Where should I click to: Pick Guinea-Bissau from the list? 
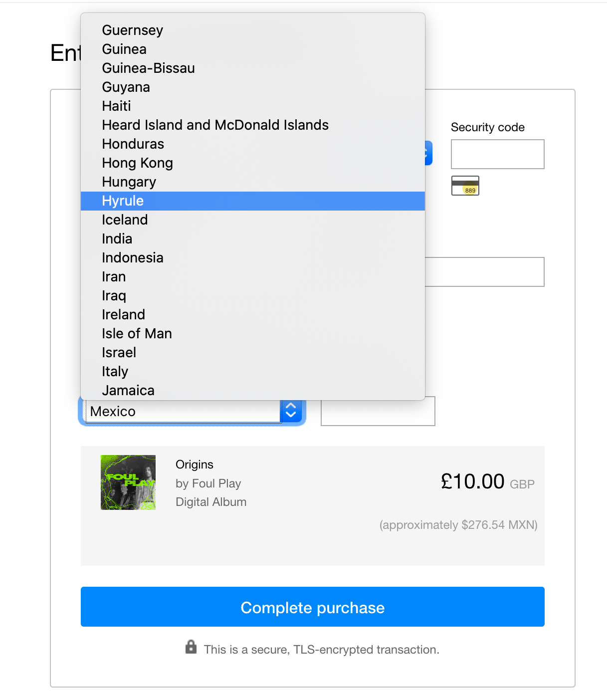[x=253, y=68]
